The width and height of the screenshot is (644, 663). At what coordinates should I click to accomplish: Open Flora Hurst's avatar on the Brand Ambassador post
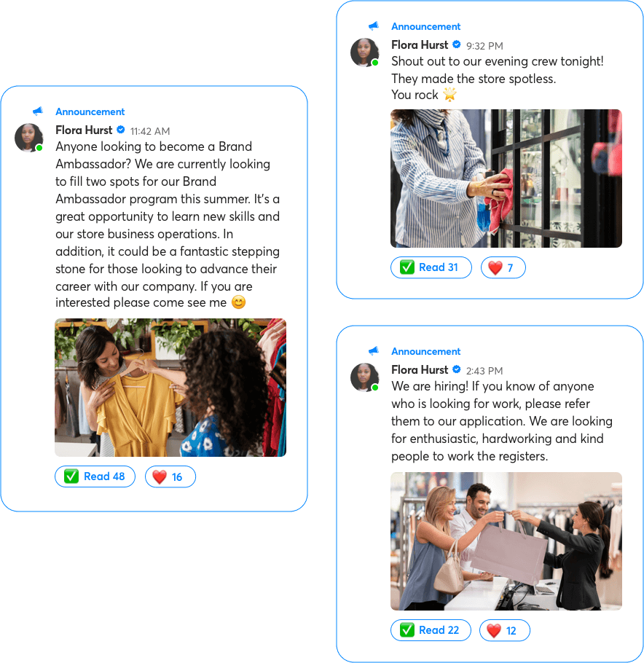28,138
